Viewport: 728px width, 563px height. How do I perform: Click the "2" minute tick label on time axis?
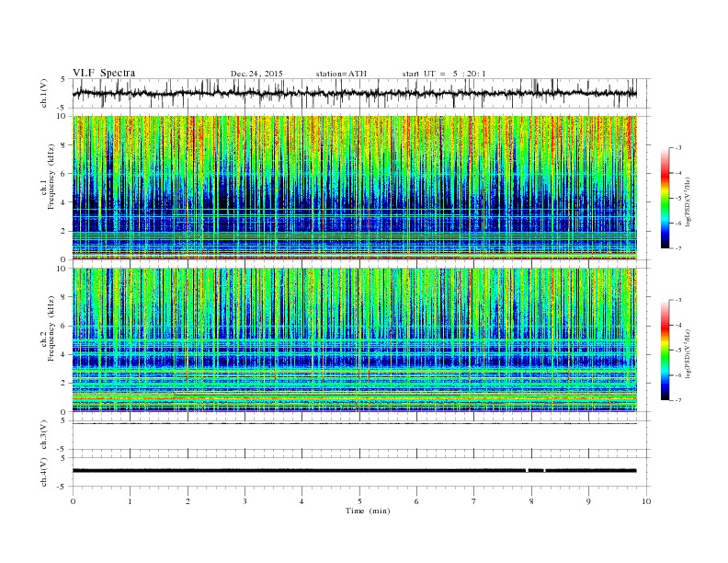(x=188, y=501)
